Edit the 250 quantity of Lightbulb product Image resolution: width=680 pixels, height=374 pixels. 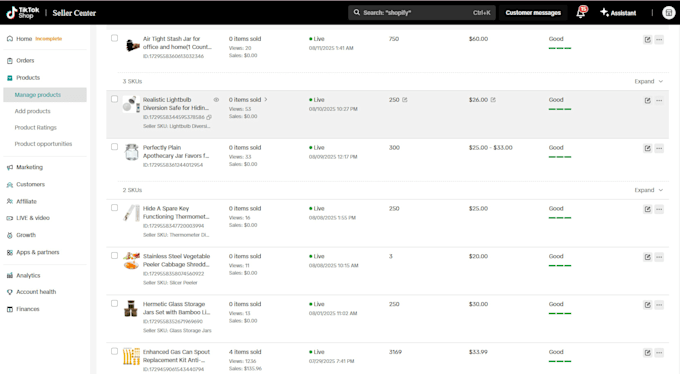[405, 100]
